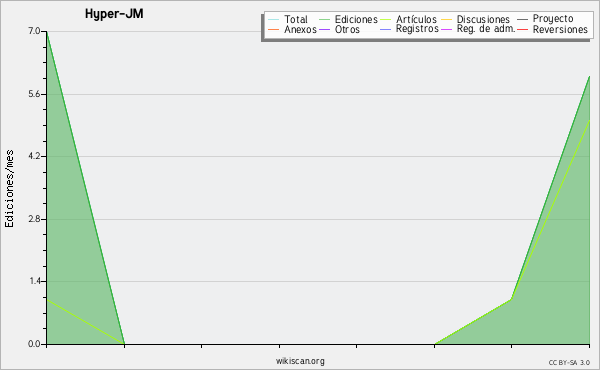600x370 pixels.
Task: Click the 7.0 y-axis value
Action: pyautogui.click(x=34, y=31)
